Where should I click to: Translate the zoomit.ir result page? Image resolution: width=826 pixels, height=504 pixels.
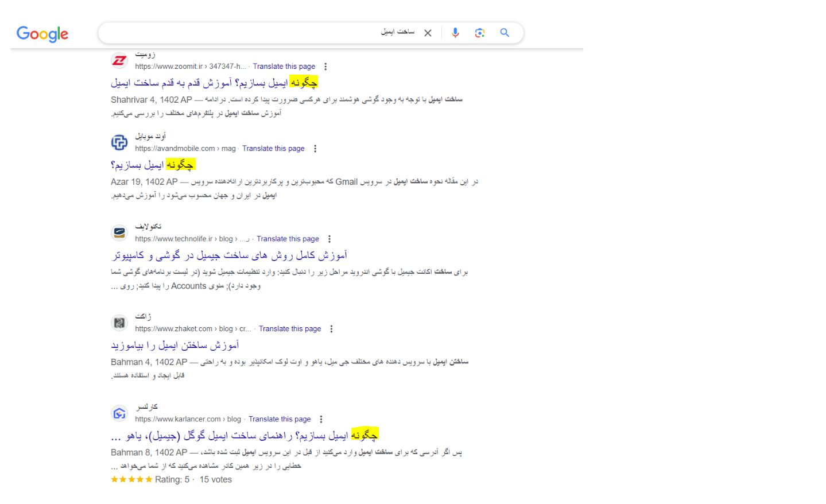click(284, 67)
